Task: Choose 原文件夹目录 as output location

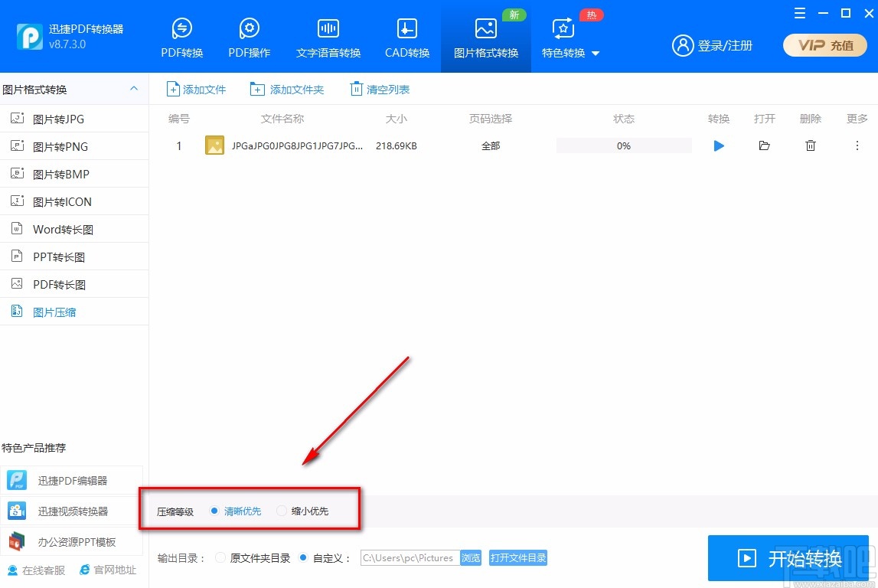Action: pos(220,557)
